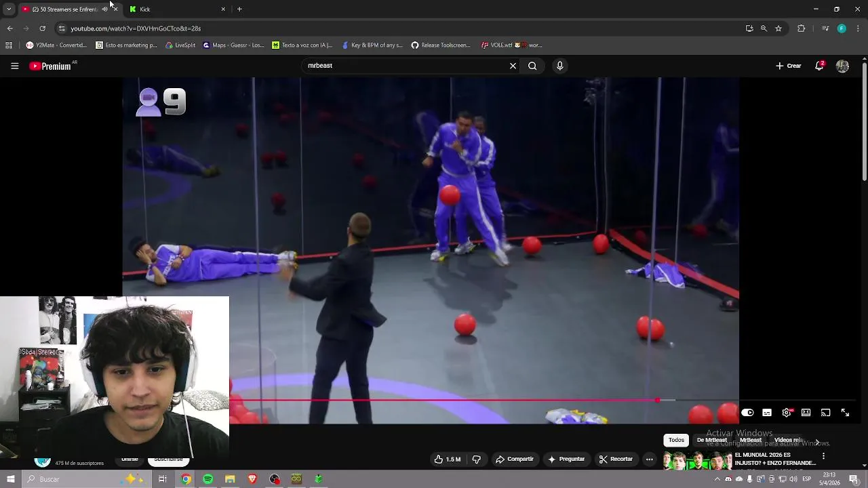Open the account avatar menu

tap(842, 66)
